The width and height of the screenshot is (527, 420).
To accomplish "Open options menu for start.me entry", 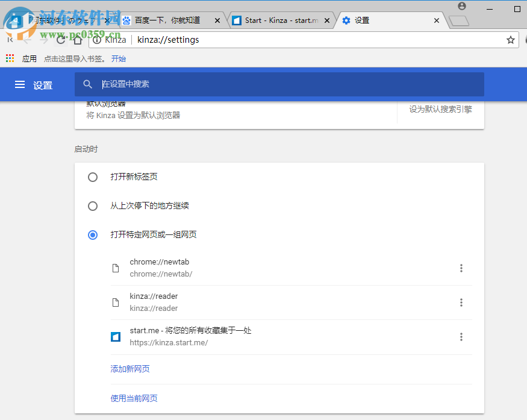I will click(x=461, y=337).
